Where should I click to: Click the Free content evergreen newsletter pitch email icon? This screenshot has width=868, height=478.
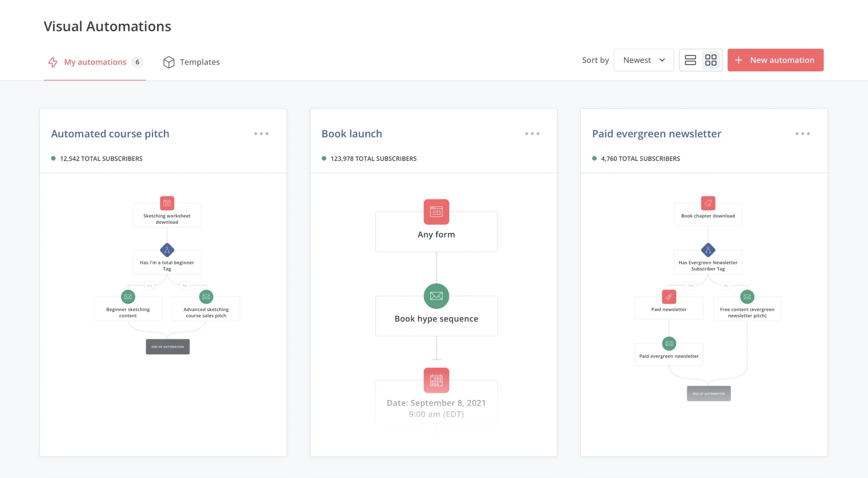click(x=747, y=297)
